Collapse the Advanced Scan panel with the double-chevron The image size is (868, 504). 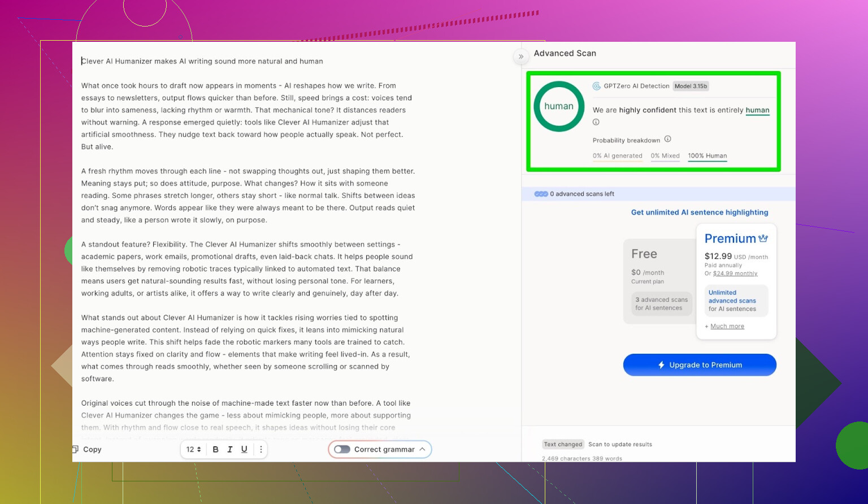[520, 57]
